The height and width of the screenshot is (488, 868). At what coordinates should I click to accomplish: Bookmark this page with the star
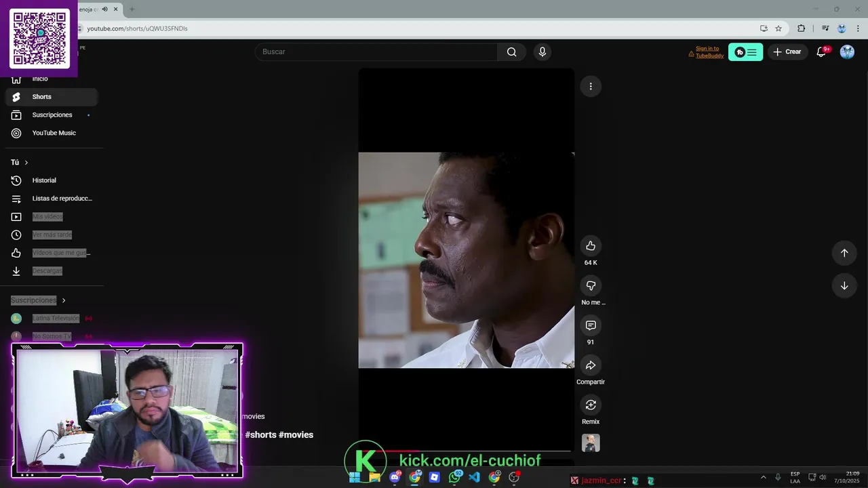(778, 28)
